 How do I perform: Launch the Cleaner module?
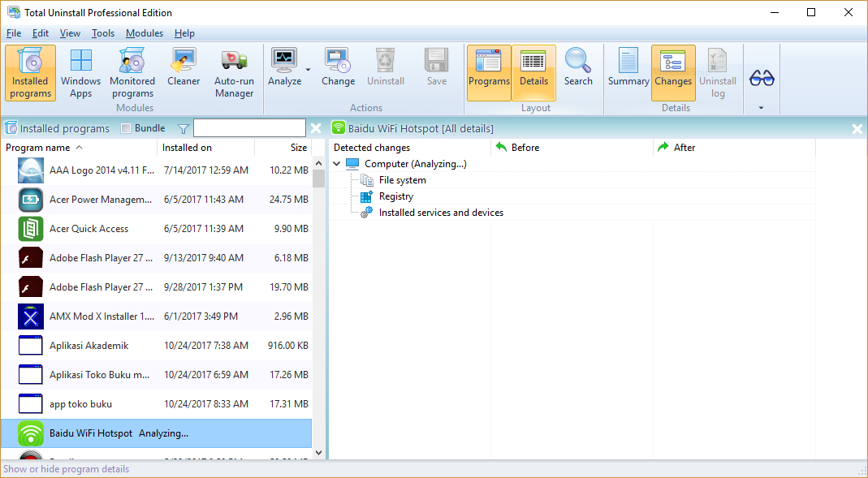(184, 67)
